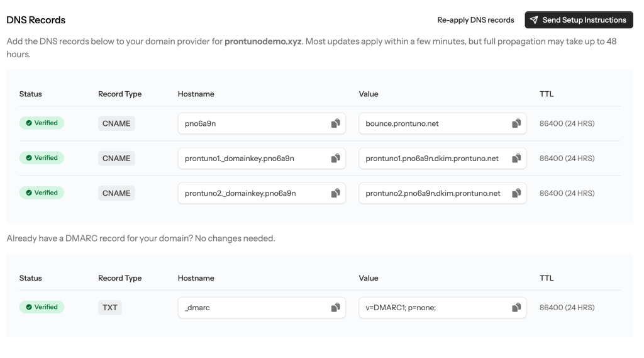Click the Verified badge for pno6a9n row
Image resolution: width=644 pixels, height=358 pixels.
click(42, 123)
